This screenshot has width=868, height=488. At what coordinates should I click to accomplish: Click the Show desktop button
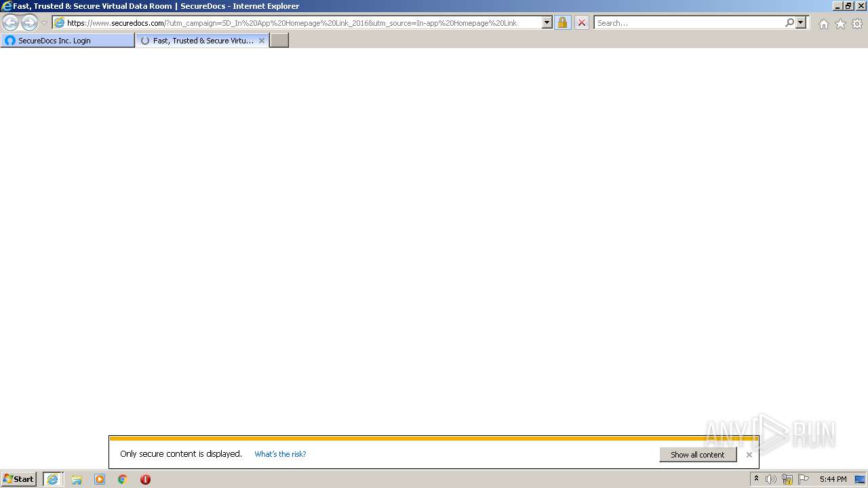pyautogui.click(x=860, y=479)
